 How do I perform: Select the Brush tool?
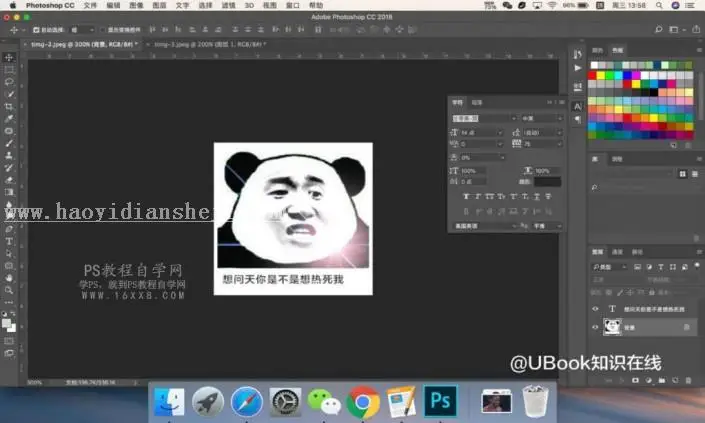[9, 143]
